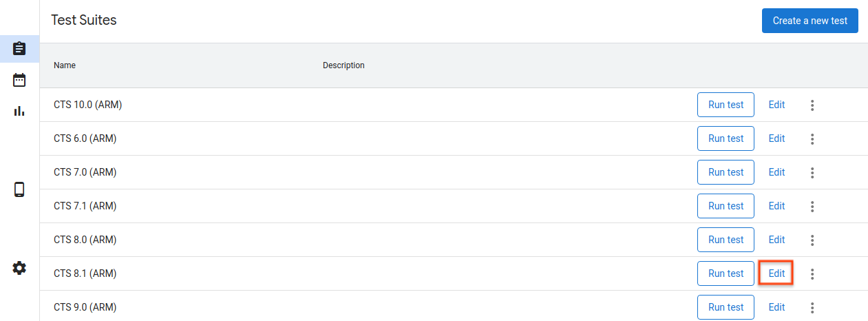
Task: Expand the three-dot menu for CTS 7.1 (ARM)
Action: pyautogui.click(x=812, y=207)
